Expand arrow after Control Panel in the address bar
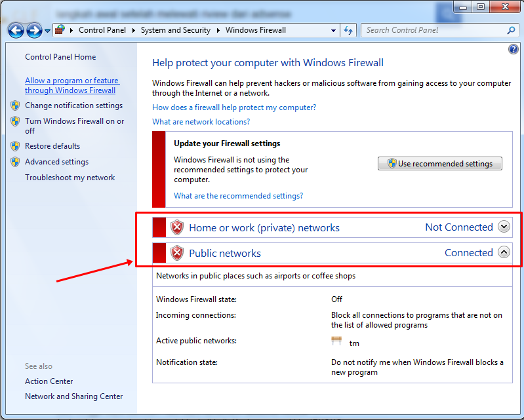524x420 pixels. 133,30
